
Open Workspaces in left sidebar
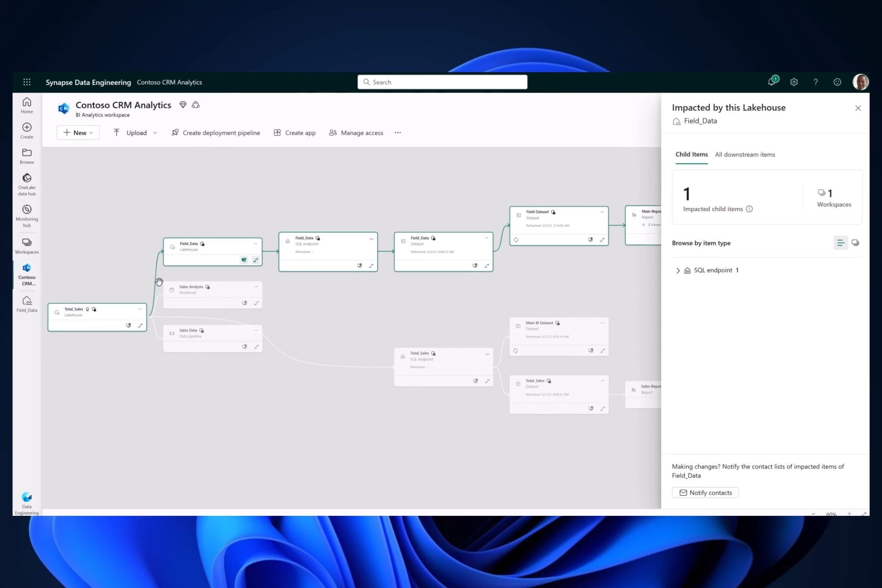point(27,246)
